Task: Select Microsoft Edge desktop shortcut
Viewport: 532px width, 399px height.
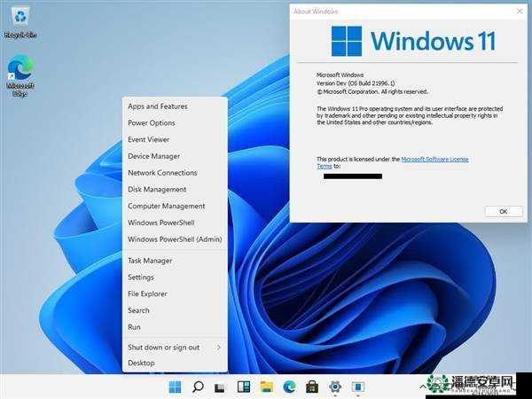Action: pos(20,76)
